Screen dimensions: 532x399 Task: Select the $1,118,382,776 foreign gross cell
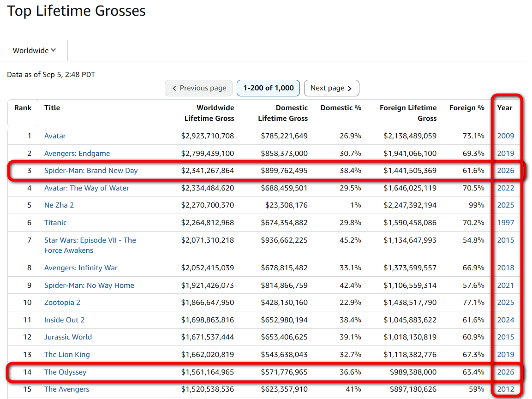pyautogui.click(x=410, y=355)
